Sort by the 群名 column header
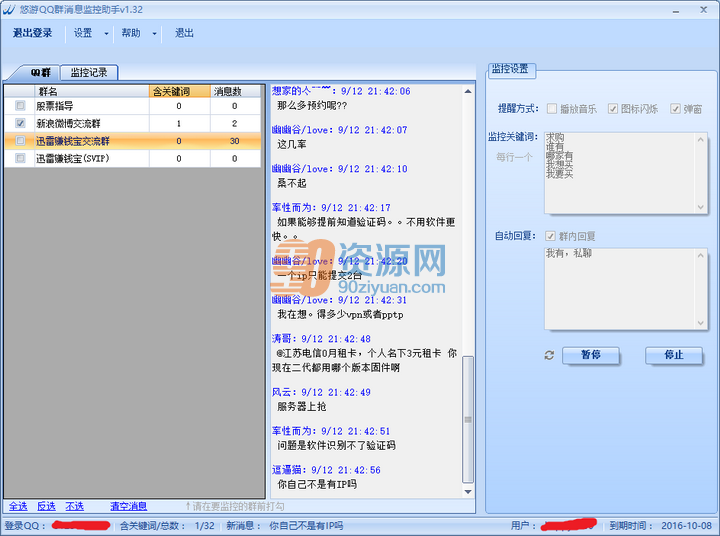The height and width of the screenshot is (536, 720). tap(92, 91)
